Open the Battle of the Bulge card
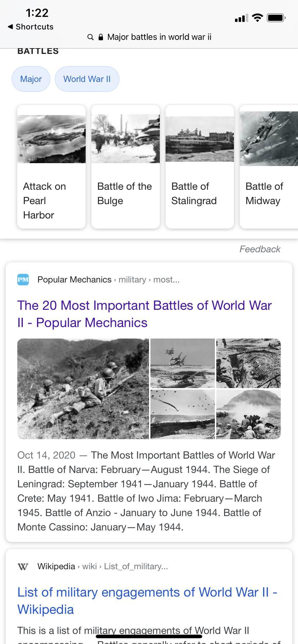This screenshot has height=644, width=298. tap(126, 167)
